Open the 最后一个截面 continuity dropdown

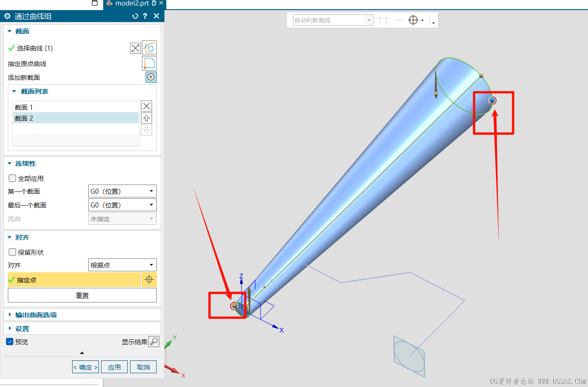[122, 205]
